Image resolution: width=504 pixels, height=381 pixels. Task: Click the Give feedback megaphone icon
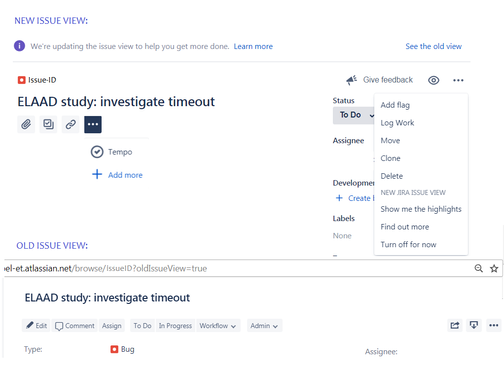point(351,80)
